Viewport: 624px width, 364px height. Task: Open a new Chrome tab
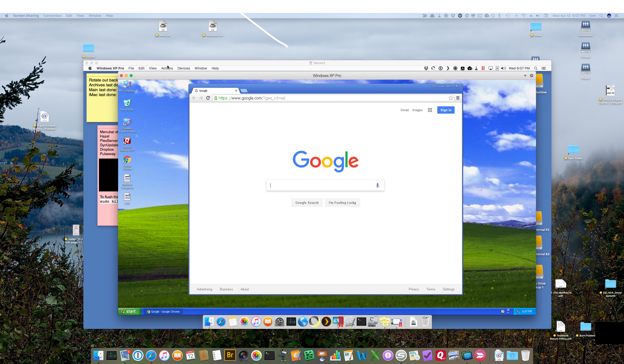click(244, 91)
